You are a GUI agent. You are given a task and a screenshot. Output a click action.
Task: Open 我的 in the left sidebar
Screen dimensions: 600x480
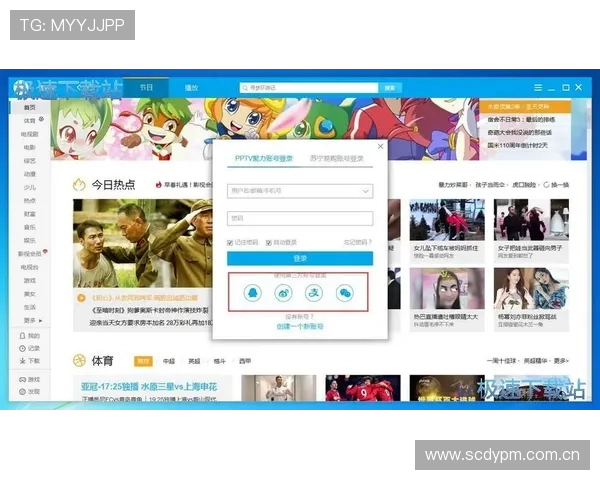point(29,336)
